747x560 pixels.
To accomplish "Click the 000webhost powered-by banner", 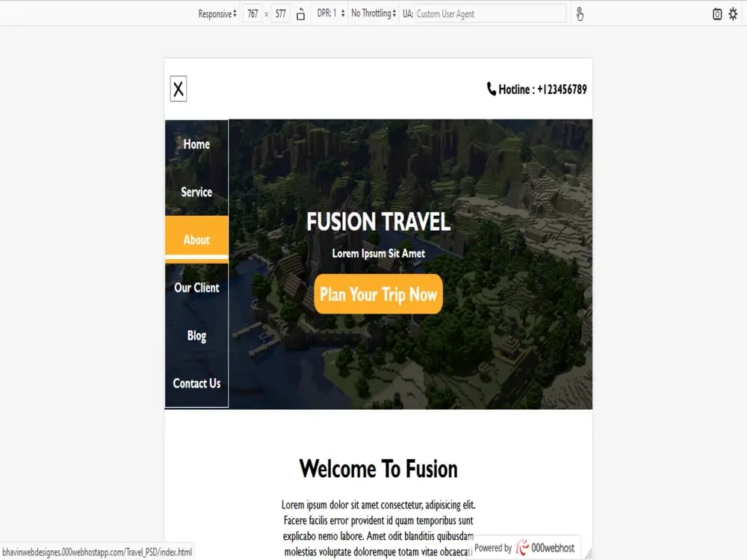I will click(525, 547).
